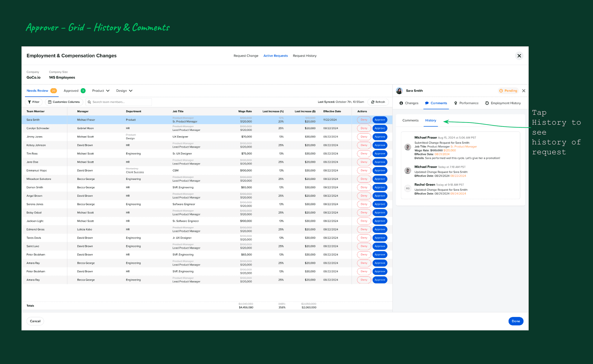Click the blue Done button
Viewport: 593px width, 364px height.
click(516, 321)
